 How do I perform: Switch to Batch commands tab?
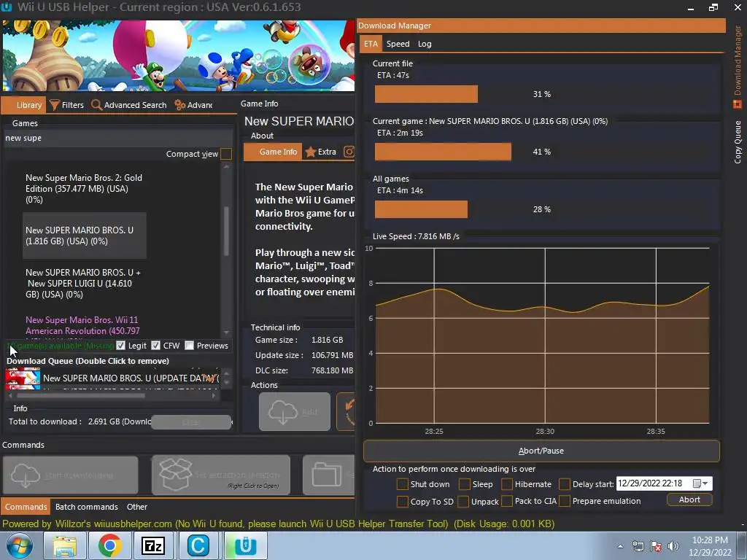pyautogui.click(x=86, y=507)
